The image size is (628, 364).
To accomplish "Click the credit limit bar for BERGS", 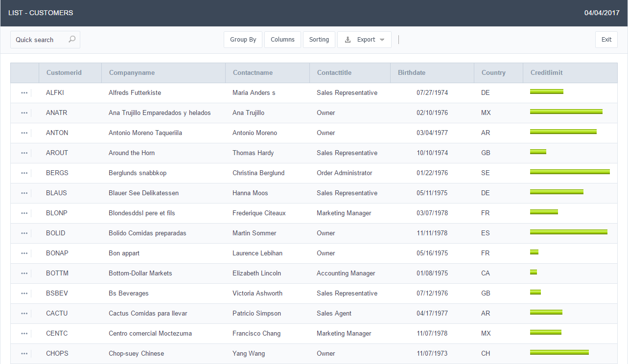I will pyautogui.click(x=570, y=172).
